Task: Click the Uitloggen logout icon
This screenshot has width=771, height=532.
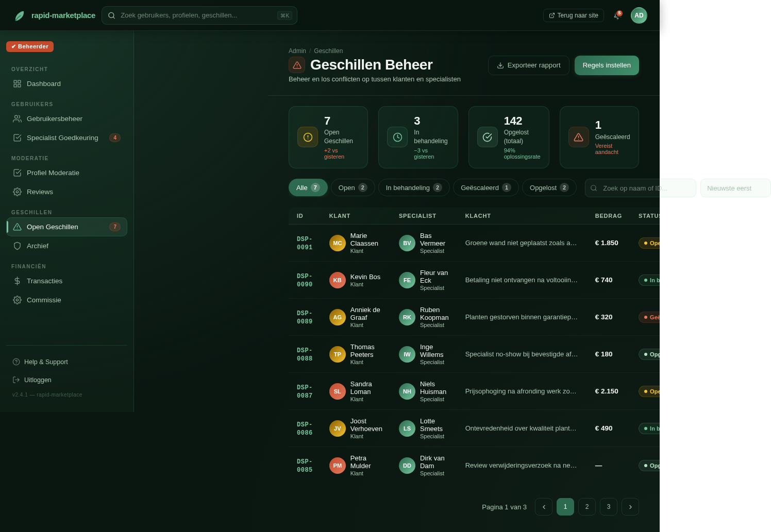Action: pos(16,380)
